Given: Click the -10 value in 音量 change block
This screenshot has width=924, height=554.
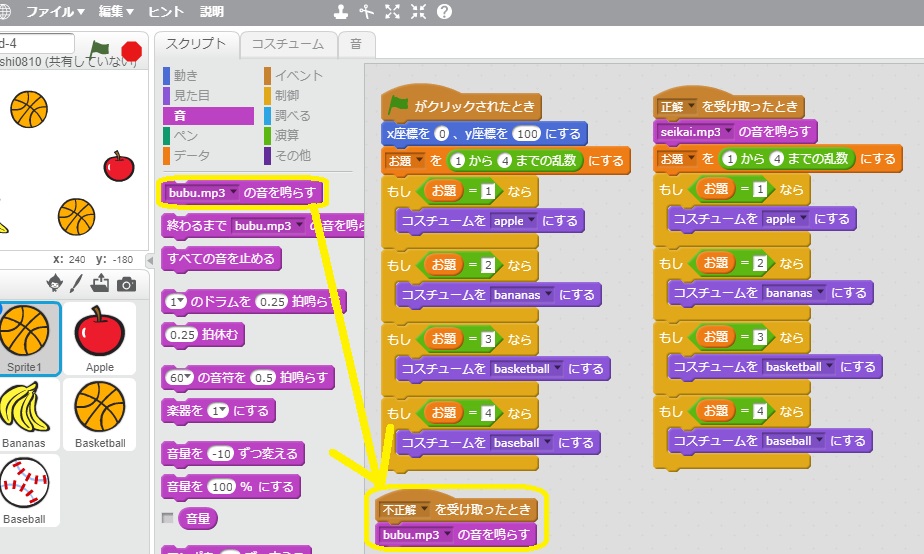Looking at the screenshot, I should (222, 454).
